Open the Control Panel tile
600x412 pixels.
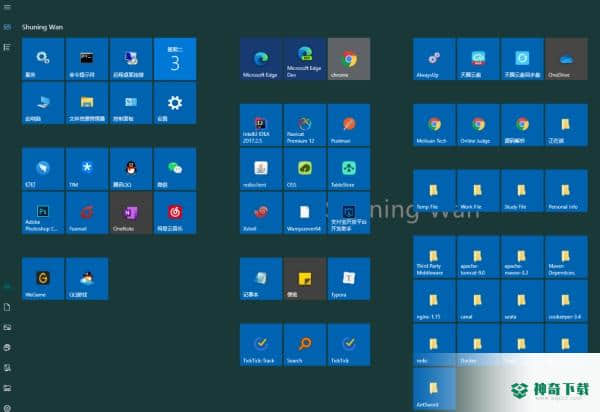pos(131,103)
